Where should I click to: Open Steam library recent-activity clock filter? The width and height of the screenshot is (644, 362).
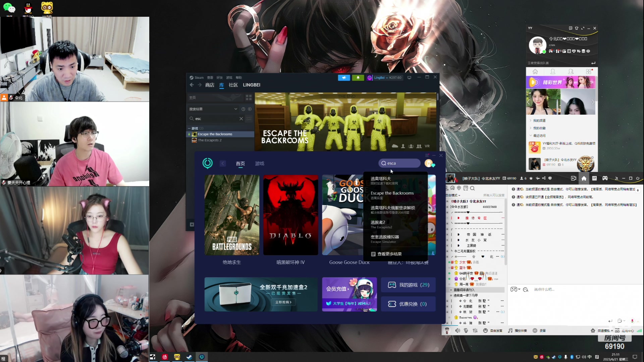[243, 109]
